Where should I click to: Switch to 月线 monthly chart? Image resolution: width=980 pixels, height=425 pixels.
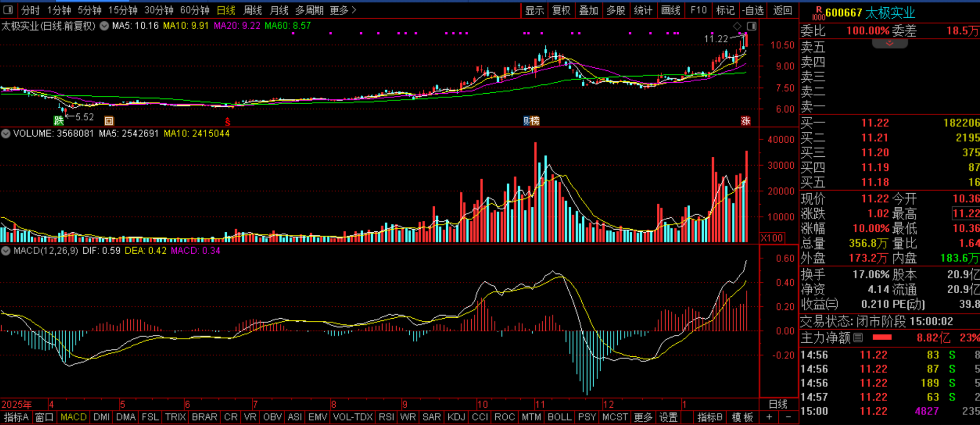(x=279, y=10)
